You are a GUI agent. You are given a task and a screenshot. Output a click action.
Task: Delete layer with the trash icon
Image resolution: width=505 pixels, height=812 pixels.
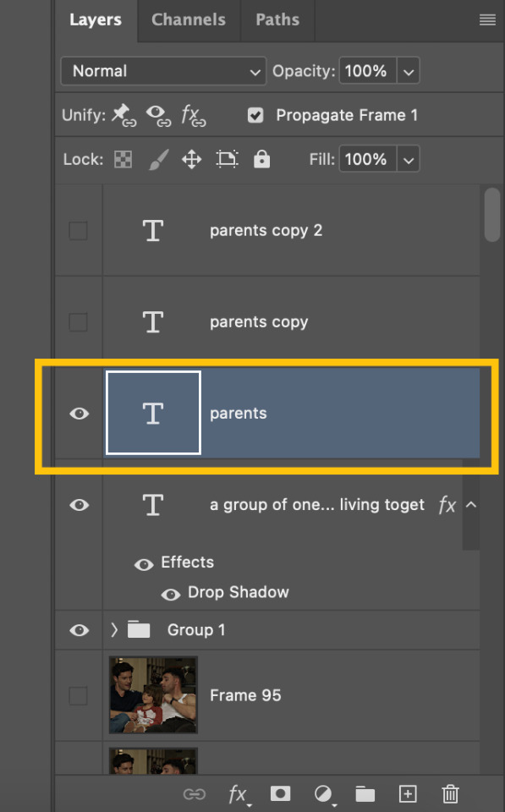pos(450,794)
